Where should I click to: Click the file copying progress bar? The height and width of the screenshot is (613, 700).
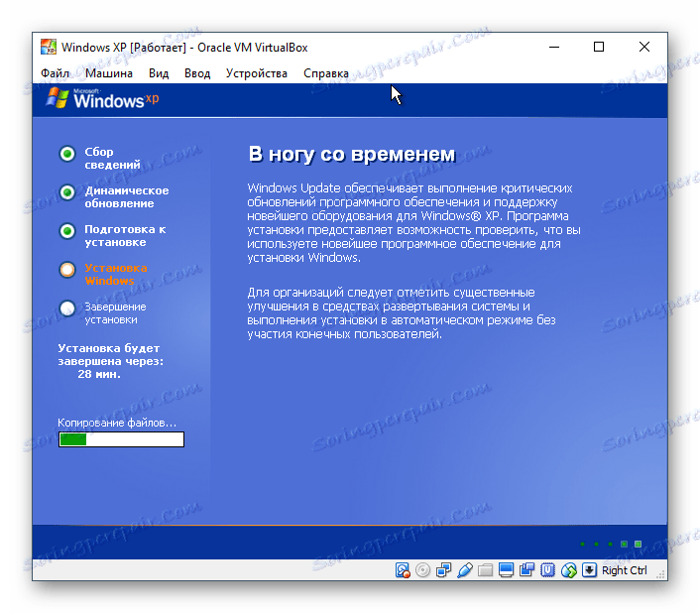point(121,439)
